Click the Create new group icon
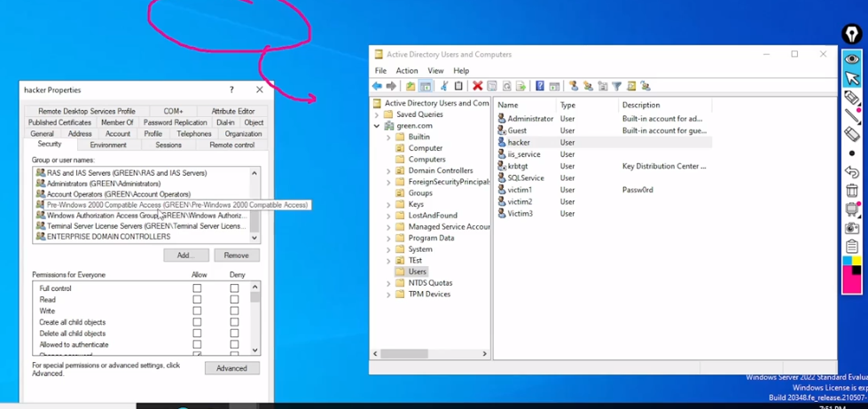This screenshot has width=868, height=409. (588, 86)
